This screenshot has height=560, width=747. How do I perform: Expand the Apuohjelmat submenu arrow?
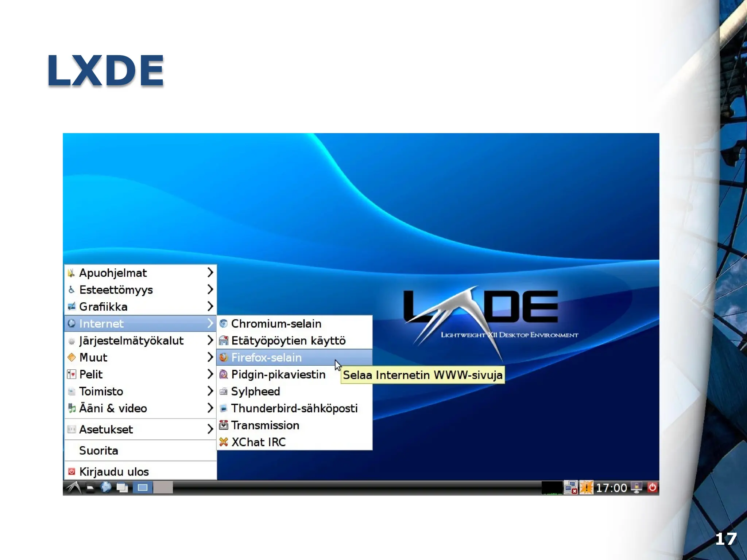pyautogui.click(x=210, y=272)
